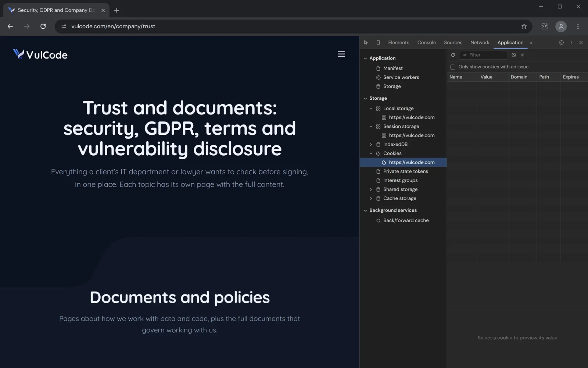The width and height of the screenshot is (588, 368).
Task: Click the cookie Filter input field
Action: [x=483, y=55]
